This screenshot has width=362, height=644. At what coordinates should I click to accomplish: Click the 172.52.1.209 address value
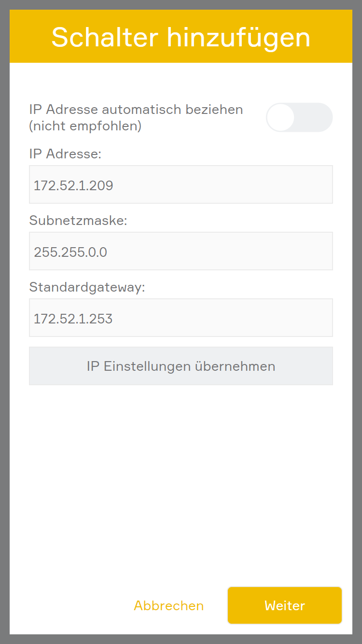point(73,185)
